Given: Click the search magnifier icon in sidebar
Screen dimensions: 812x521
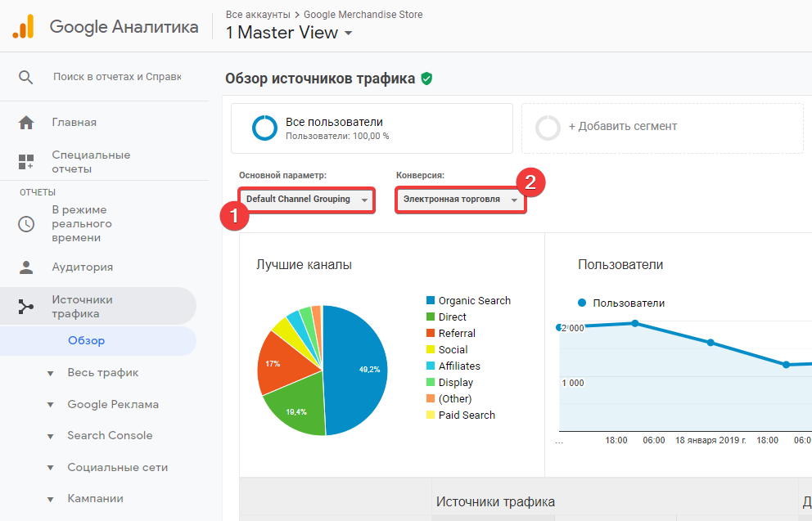Looking at the screenshot, I should coord(26,78).
